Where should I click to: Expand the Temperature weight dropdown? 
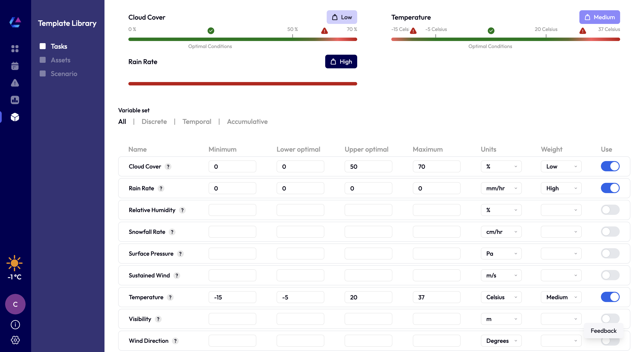pyautogui.click(x=561, y=297)
